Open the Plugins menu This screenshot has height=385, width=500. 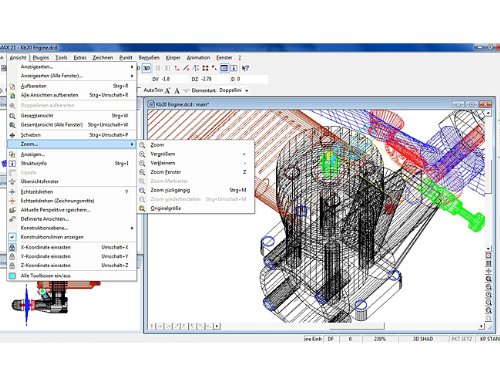coord(41,58)
